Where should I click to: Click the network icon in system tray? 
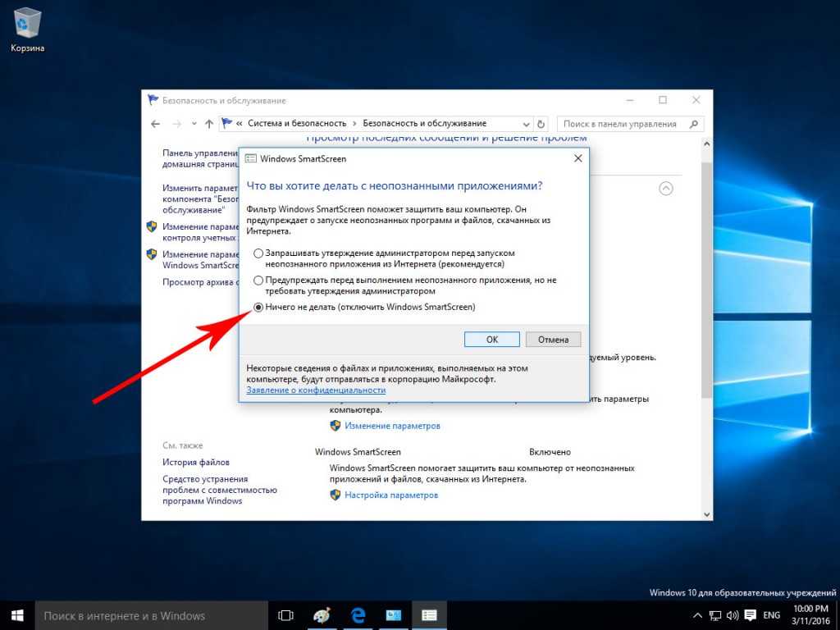tap(715, 615)
